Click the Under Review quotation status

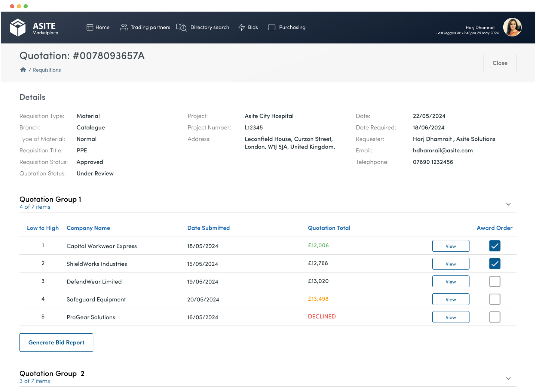tap(95, 174)
